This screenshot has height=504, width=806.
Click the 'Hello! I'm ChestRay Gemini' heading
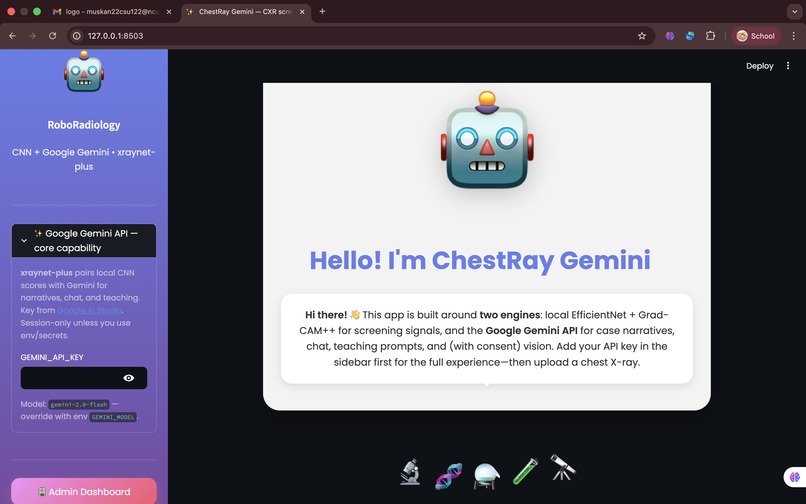point(480,260)
